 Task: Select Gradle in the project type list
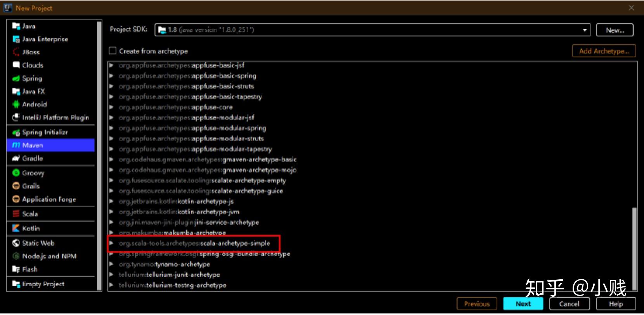click(x=51, y=158)
